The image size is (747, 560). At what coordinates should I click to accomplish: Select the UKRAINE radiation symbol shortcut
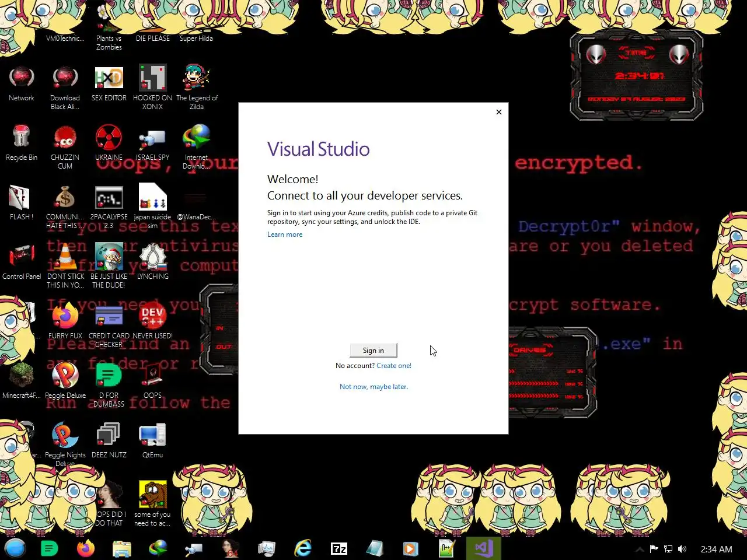coord(109,143)
